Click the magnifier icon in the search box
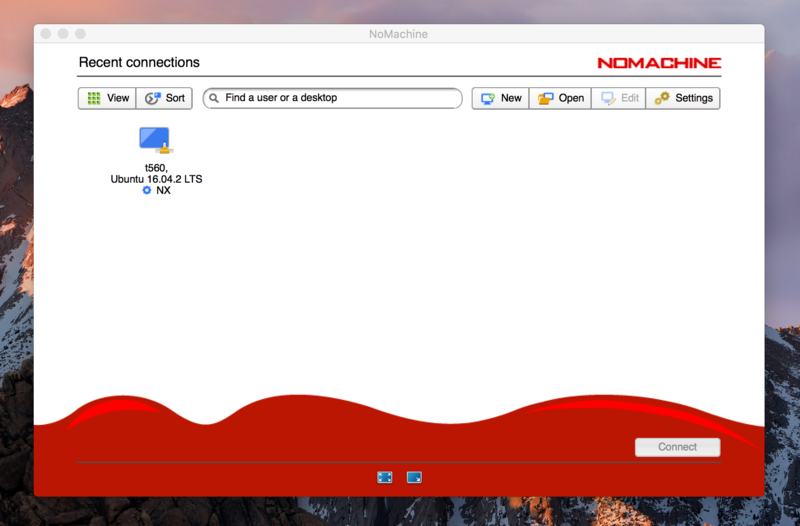800x526 pixels. pyautogui.click(x=214, y=98)
